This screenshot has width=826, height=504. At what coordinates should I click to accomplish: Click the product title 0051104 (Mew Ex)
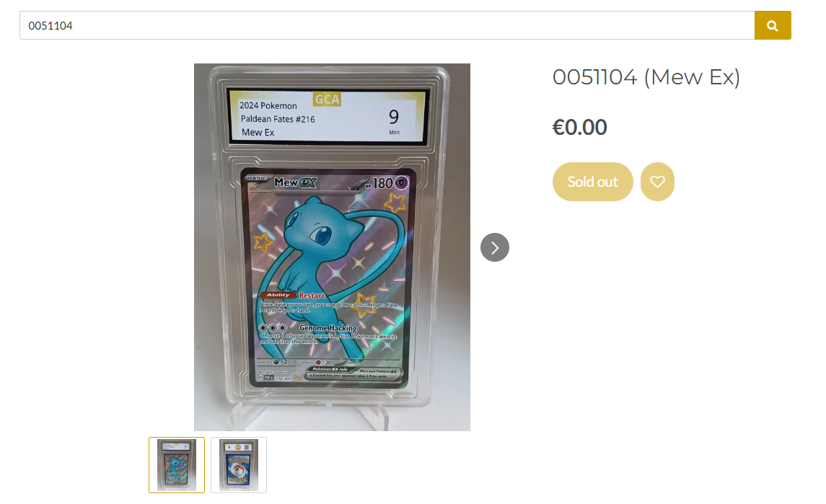tap(646, 77)
